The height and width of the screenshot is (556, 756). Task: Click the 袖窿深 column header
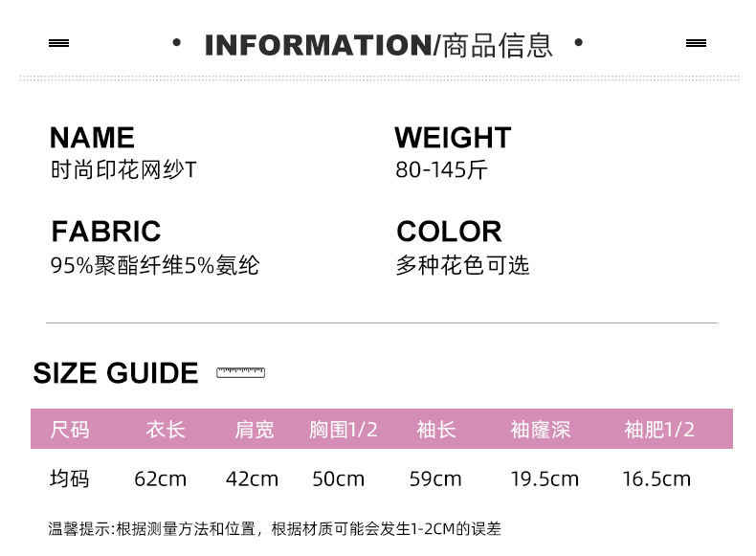pyautogui.click(x=540, y=430)
